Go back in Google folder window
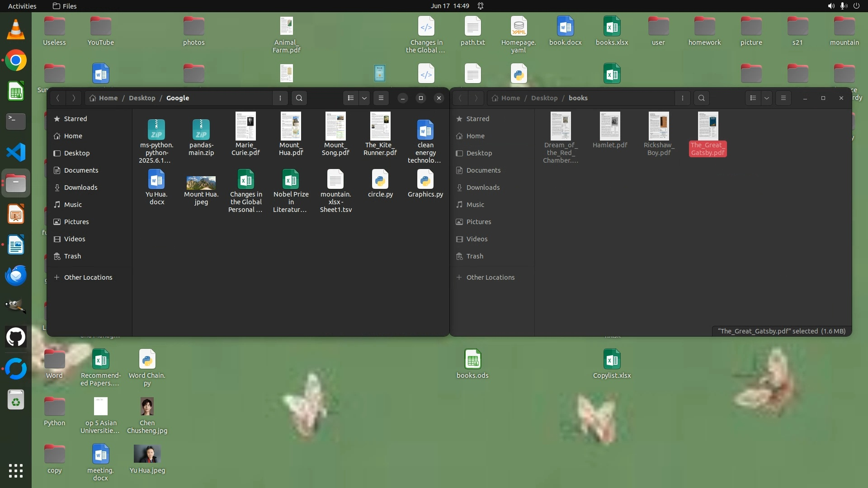The image size is (868, 488). [x=58, y=98]
